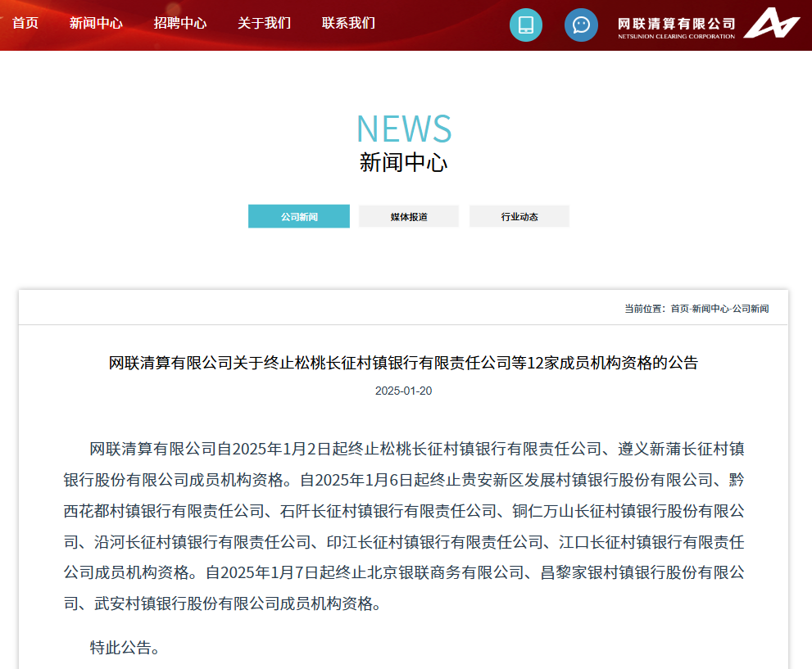Viewport: 812px width, 669px height.
Task: Open 关于我们 navigation item
Action: point(264,23)
